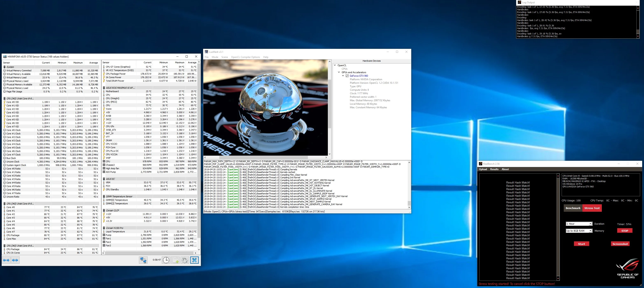Close HWiNFO sensors with blue X icon

(194, 260)
